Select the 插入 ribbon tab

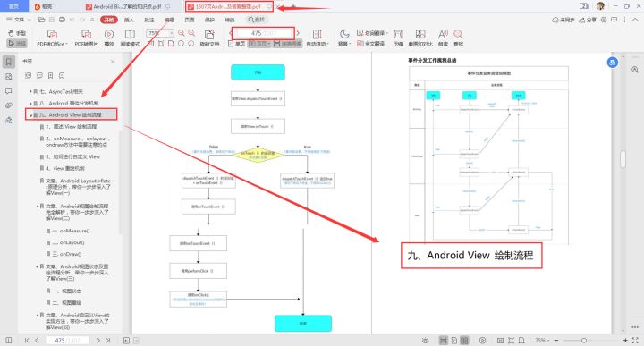pyautogui.click(x=129, y=20)
